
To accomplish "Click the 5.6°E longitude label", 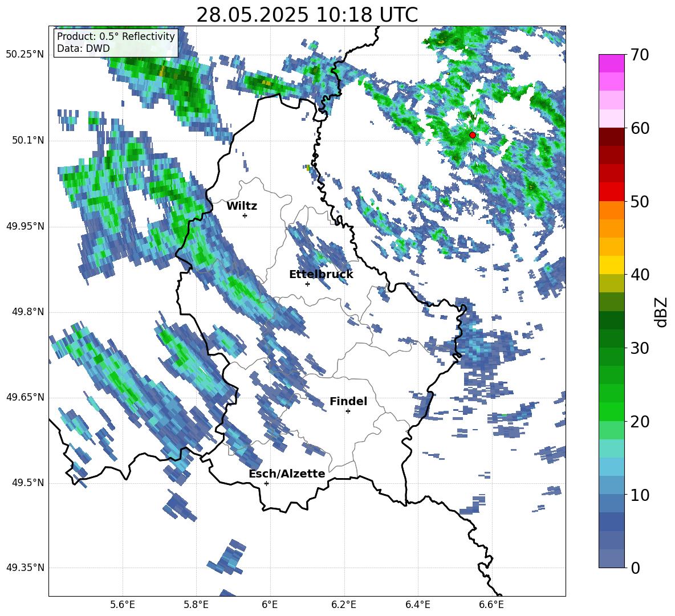I will coord(123,605).
